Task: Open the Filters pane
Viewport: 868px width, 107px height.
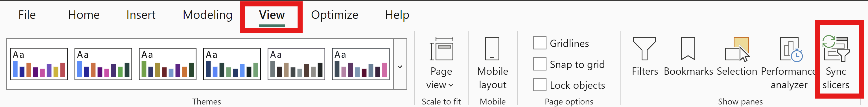Action: click(x=644, y=56)
